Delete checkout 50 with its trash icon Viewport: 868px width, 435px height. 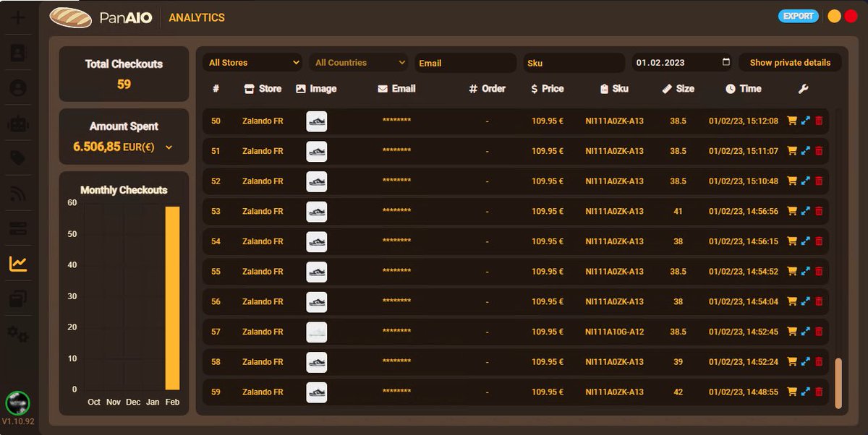pyautogui.click(x=819, y=121)
